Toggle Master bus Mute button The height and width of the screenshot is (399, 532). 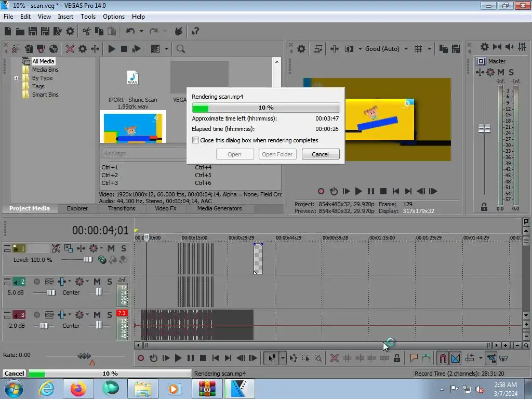click(500, 72)
